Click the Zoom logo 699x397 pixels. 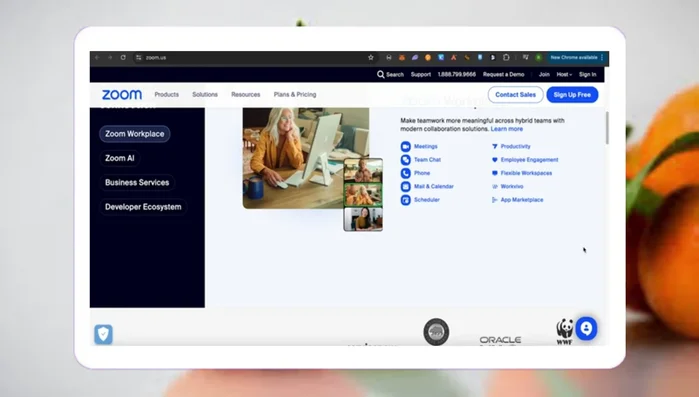pos(122,94)
